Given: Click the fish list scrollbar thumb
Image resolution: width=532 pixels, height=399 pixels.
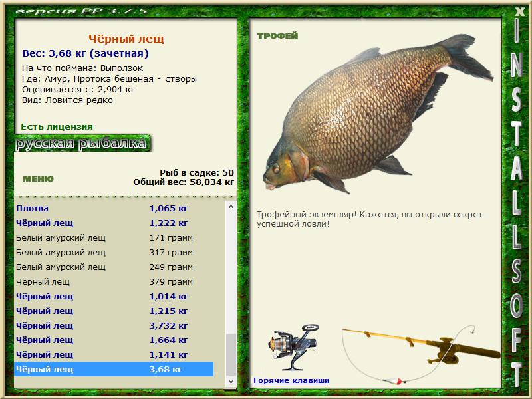Looking at the screenshot, I should [231, 354].
